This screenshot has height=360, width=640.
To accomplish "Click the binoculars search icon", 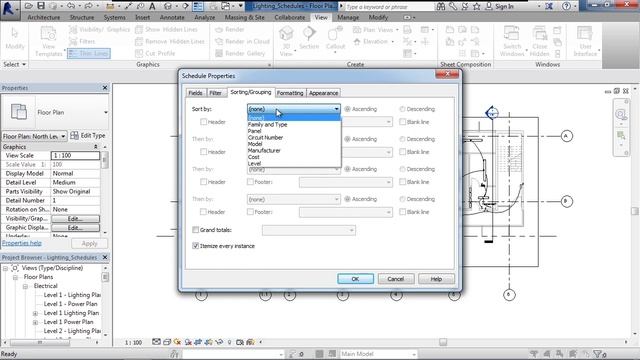I will tap(441, 6).
